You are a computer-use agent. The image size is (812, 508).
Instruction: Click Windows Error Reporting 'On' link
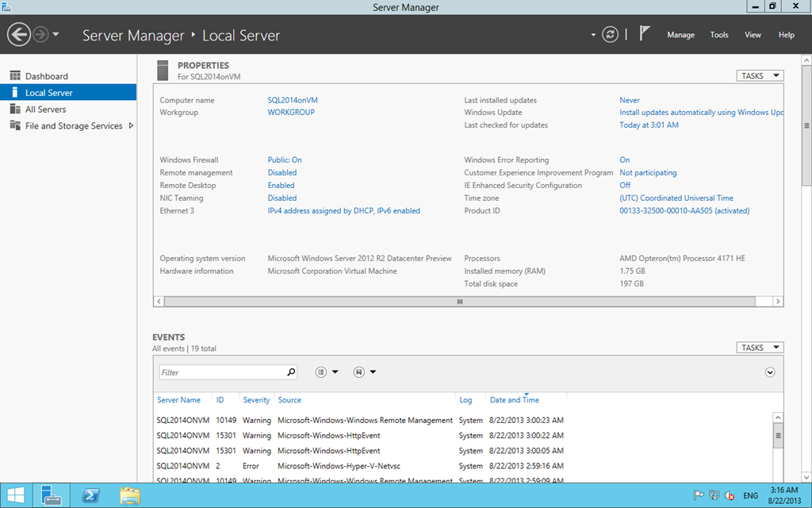coord(625,160)
